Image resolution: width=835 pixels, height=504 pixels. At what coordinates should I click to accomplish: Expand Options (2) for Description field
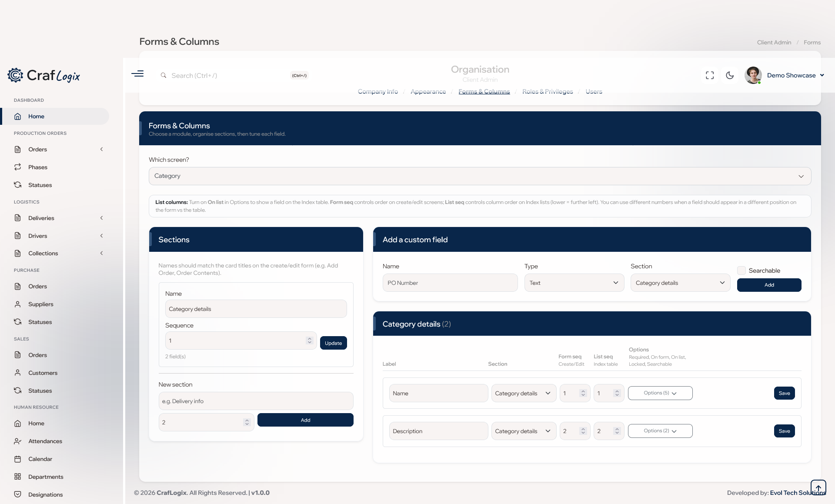660,431
